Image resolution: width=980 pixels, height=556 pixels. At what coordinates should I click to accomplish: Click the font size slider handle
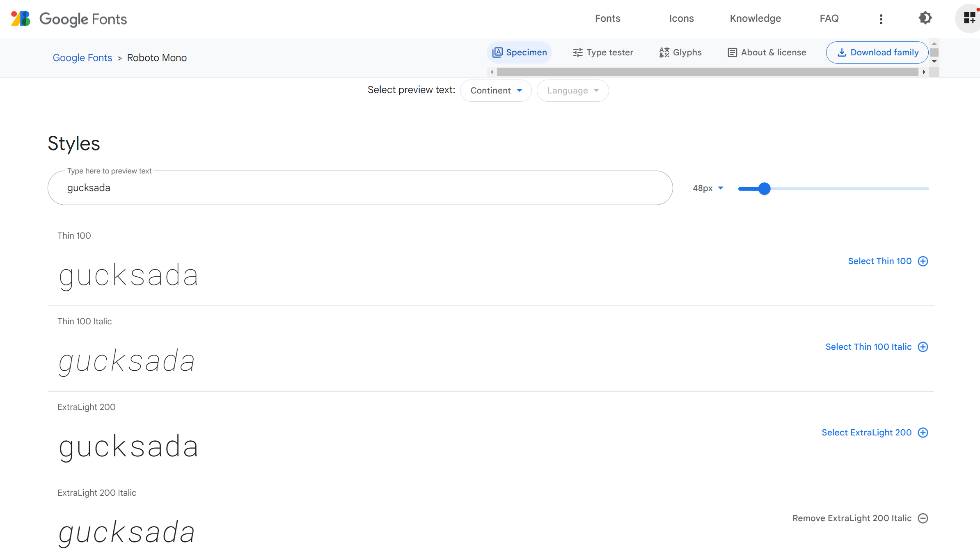click(764, 189)
